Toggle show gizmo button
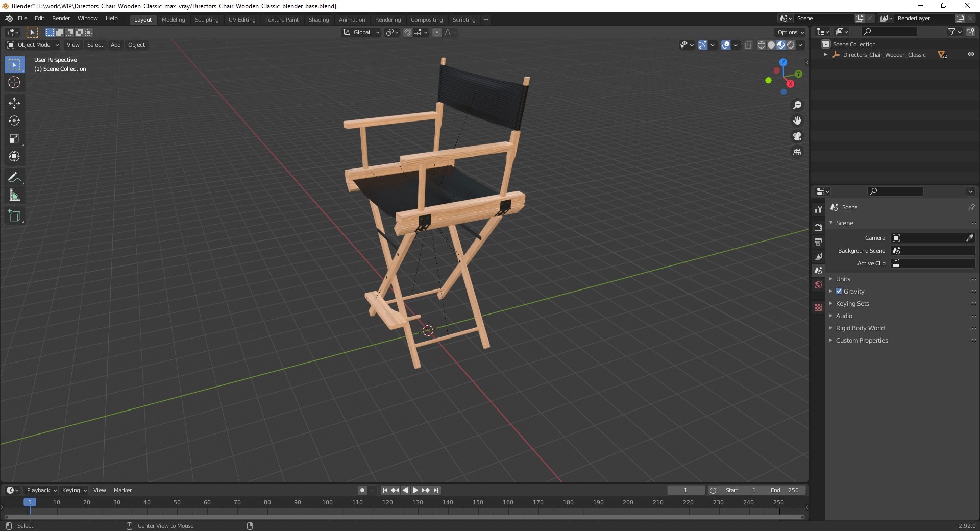Screen dimensions: 980x531 click(x=703, y=45)
